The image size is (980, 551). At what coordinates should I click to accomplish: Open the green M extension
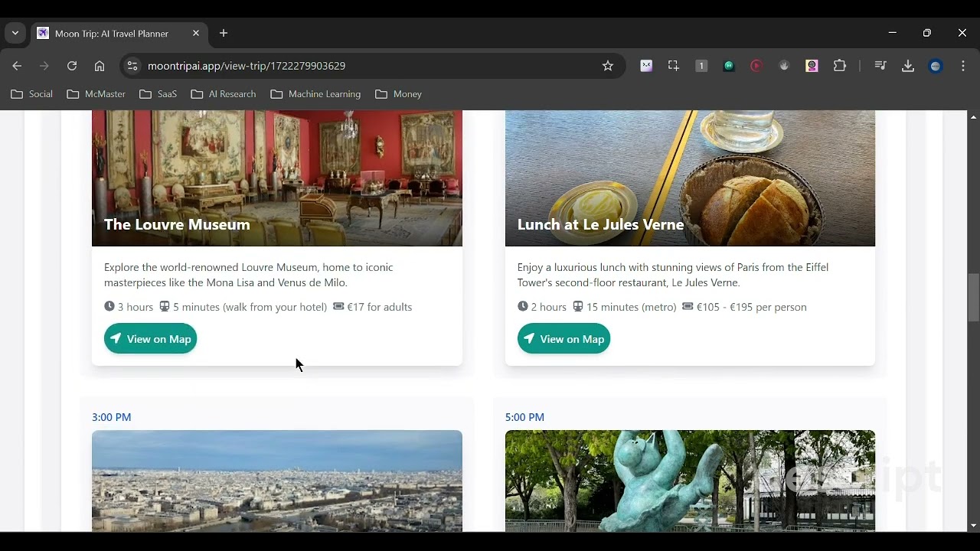[729, 66]
